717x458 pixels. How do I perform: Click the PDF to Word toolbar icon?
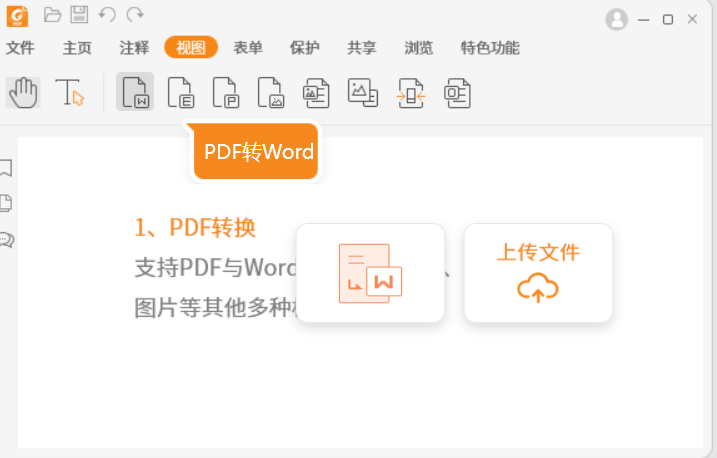[x=135, y=93]
